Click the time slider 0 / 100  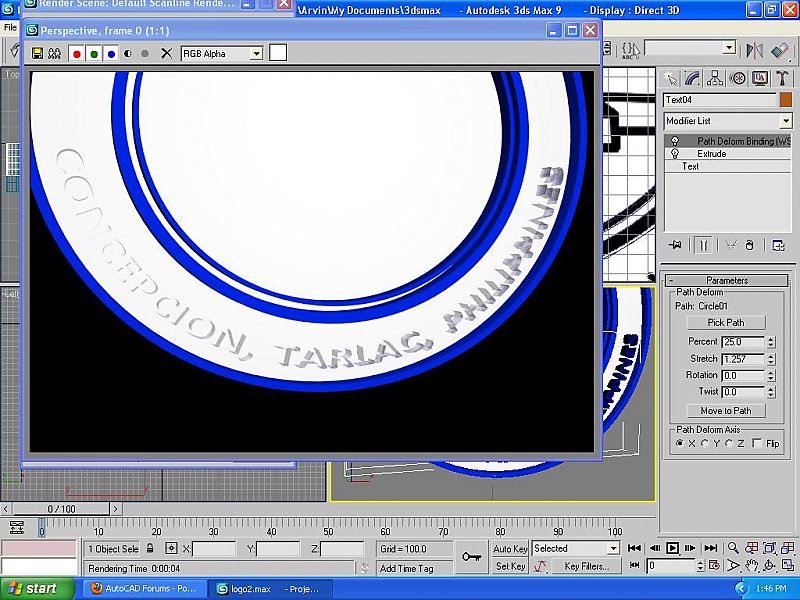pyautogui.click(x=61, y=509)
